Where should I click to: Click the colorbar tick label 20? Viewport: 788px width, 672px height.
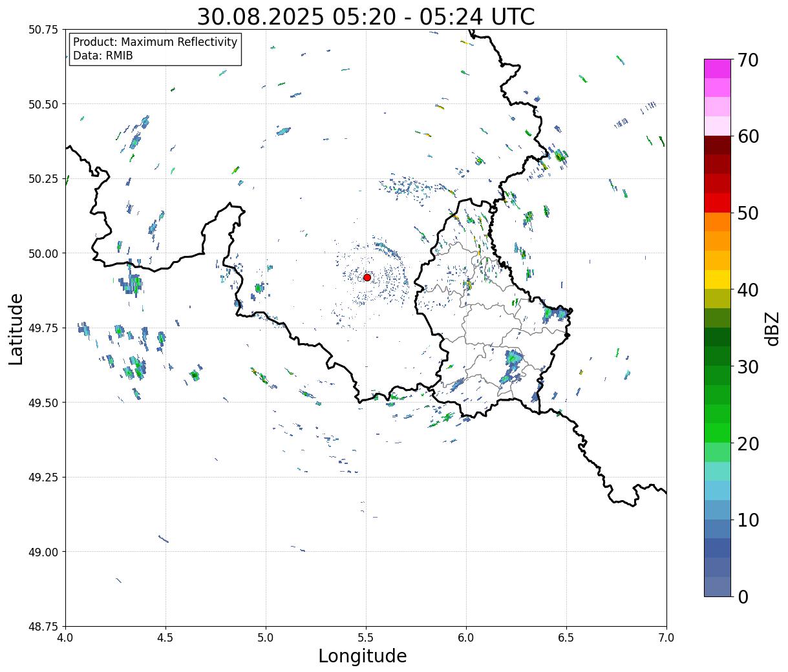tap(747, 443)
